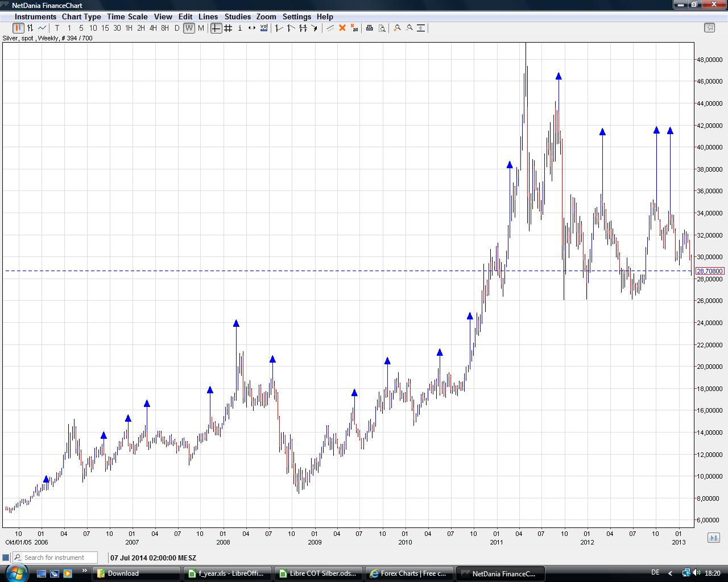Image resolution: width=728 pixels, height=582 pixels.
Task: Select the weekly W time scale
Action: click(189, 28)
